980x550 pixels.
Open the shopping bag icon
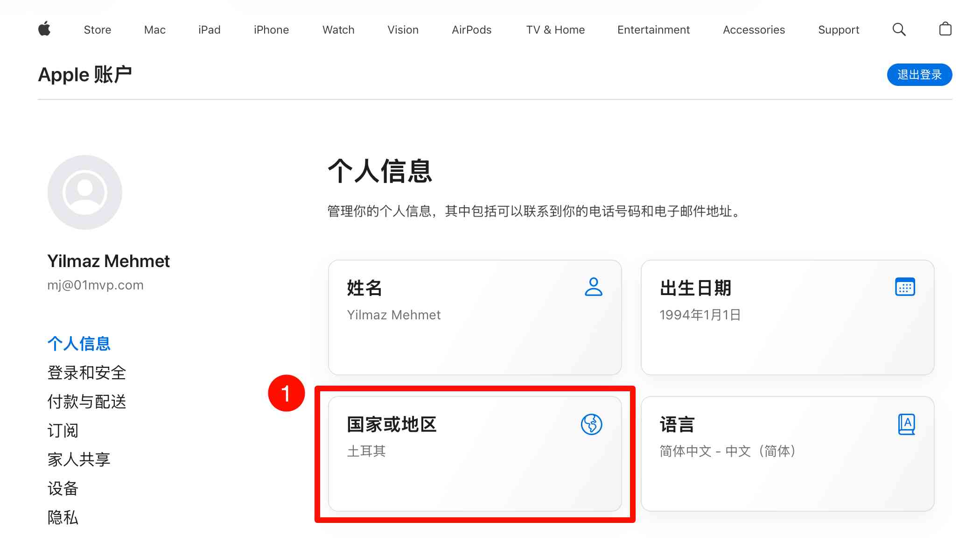pyautogui.click(x=945, y=29)
